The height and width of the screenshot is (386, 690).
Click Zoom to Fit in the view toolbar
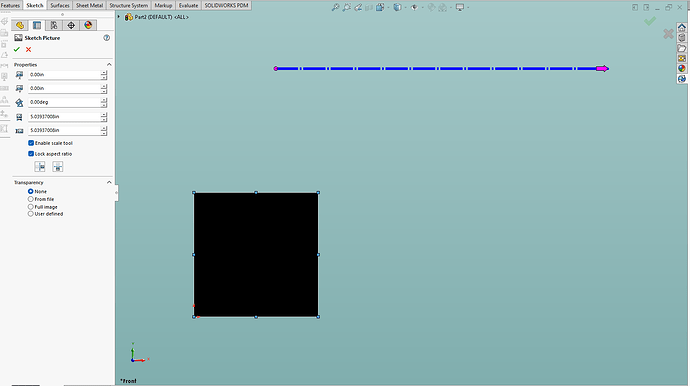coord(335,7)
